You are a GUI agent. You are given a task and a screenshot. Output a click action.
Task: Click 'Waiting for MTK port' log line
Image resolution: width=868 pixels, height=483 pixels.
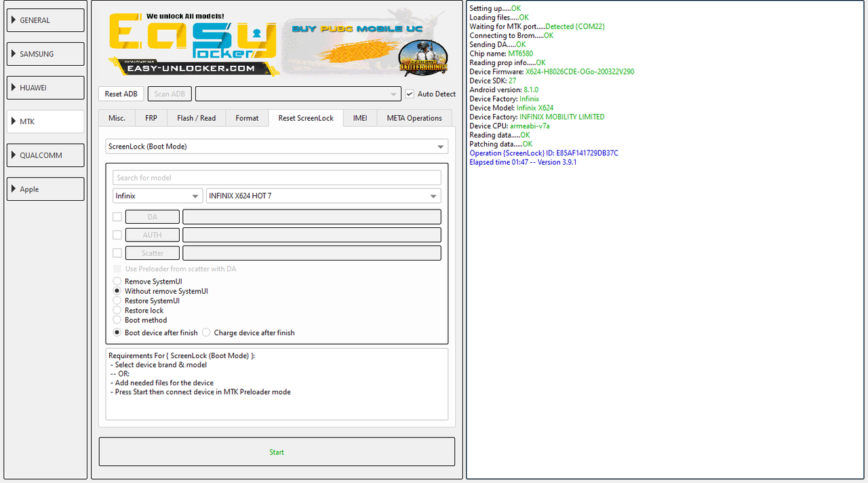point(537,26)
